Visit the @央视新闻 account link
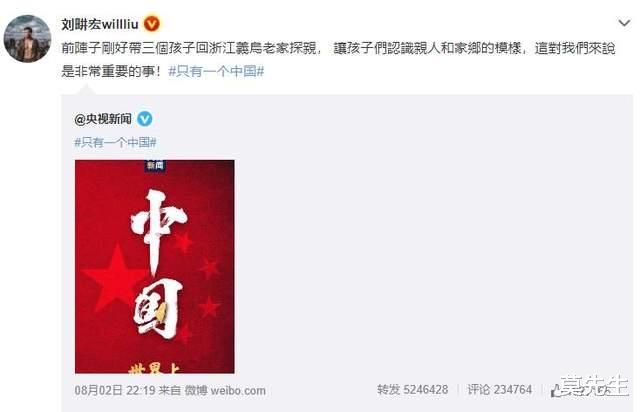The image size is (640, 412). click(103, 119)
